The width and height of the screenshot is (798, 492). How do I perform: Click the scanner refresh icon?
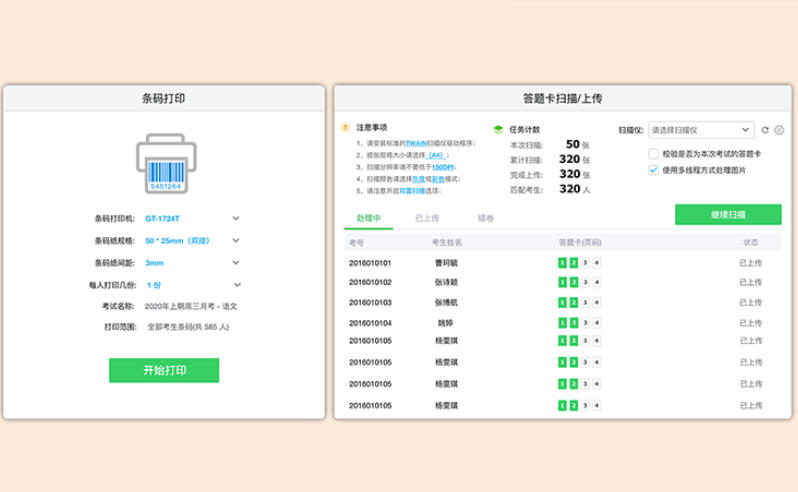765,130
